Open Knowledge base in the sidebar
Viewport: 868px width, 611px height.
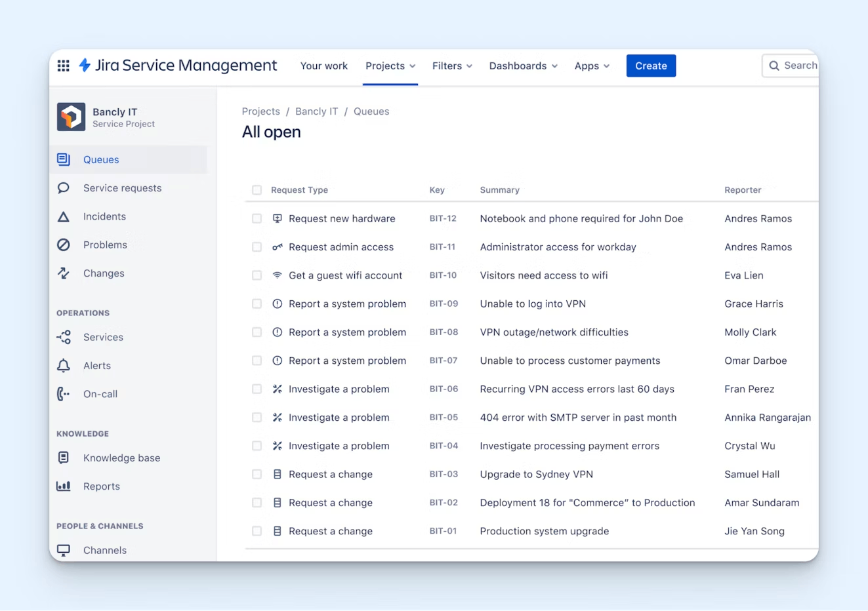coord(121,458)
